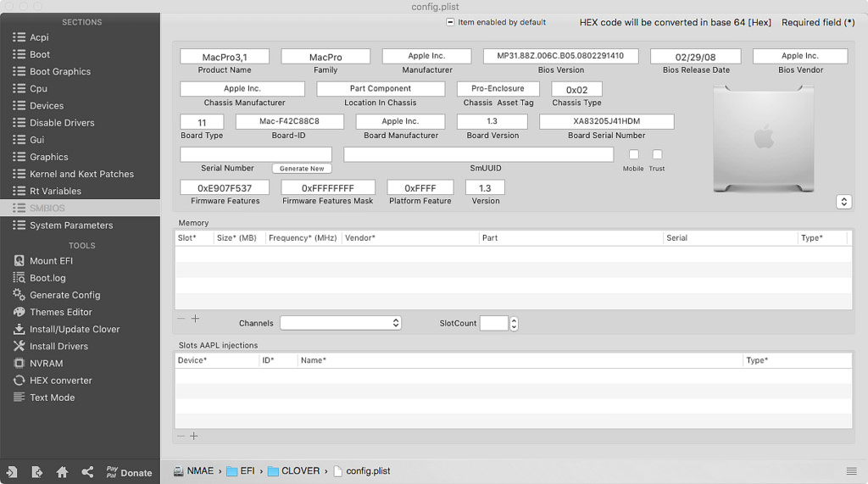This screenshot has height=484, width=868.
Task: Open the Mac model selector stepper
Action: [x=843, y=202]
